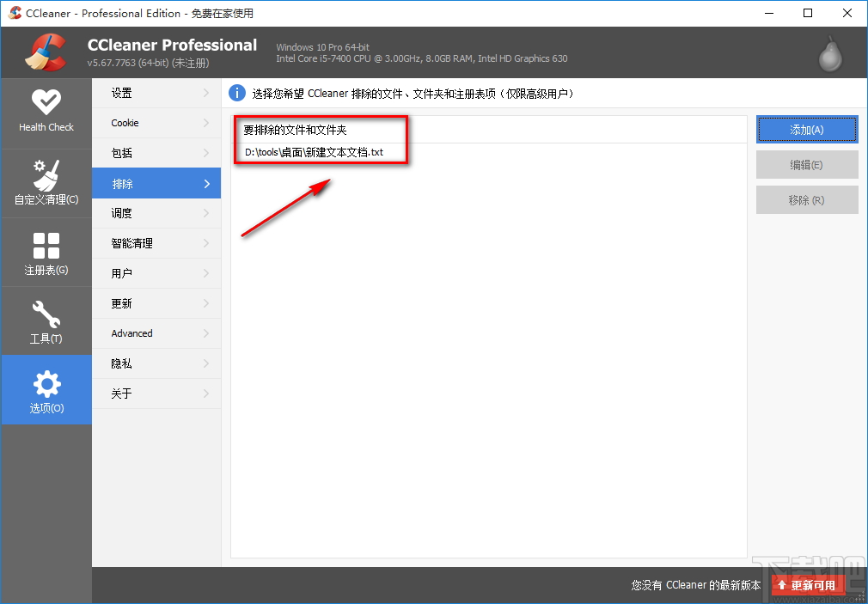Click the blue info icon
The image size is (868, 604).
click(237, 93)
